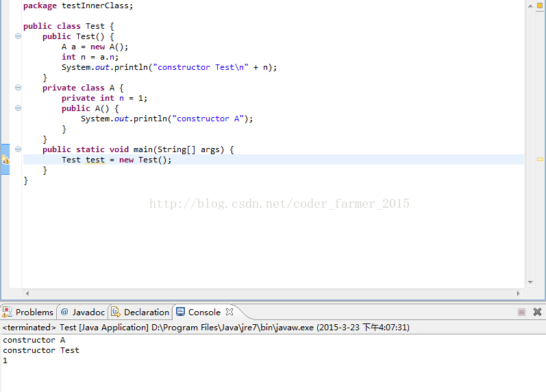Click the Console monitor icon
The width and height of the screenshot is (546, 392).
click(180, 312)
